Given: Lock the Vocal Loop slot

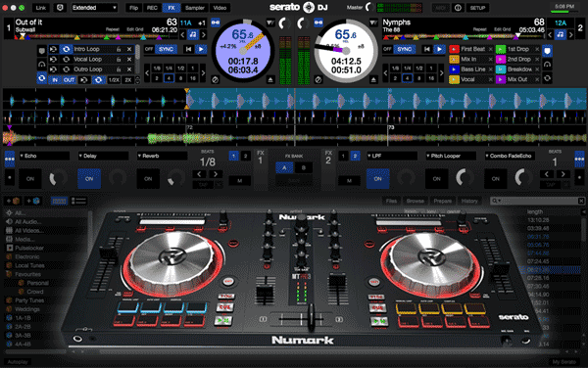Looking at the screenshot, I should coord(119,59).
